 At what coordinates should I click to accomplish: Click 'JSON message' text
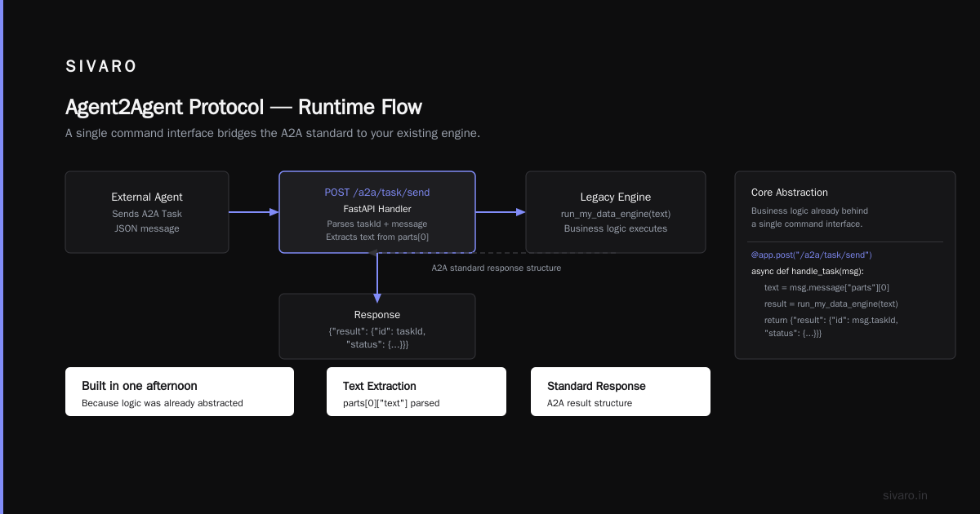(x=147, y=228)
